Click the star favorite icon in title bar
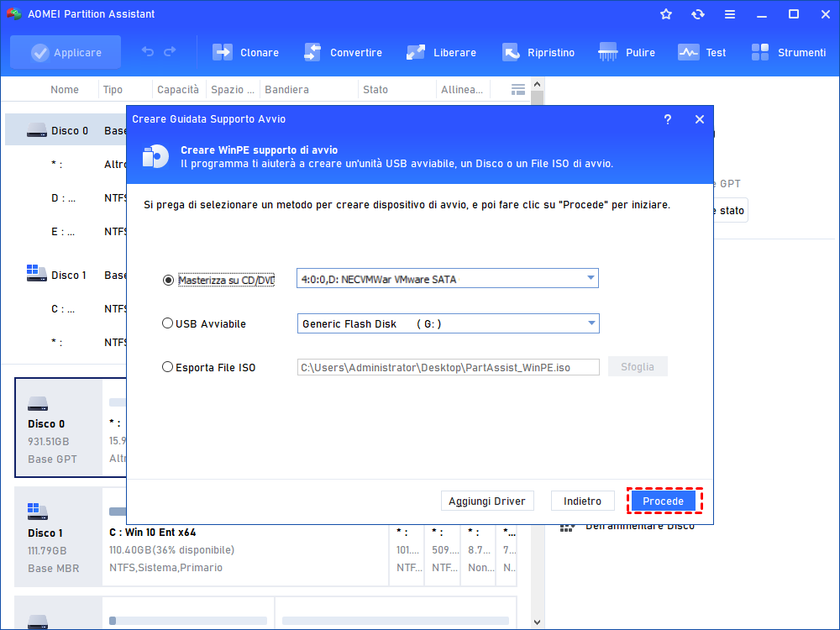This screenshot has width=840, height=630. 666,14
